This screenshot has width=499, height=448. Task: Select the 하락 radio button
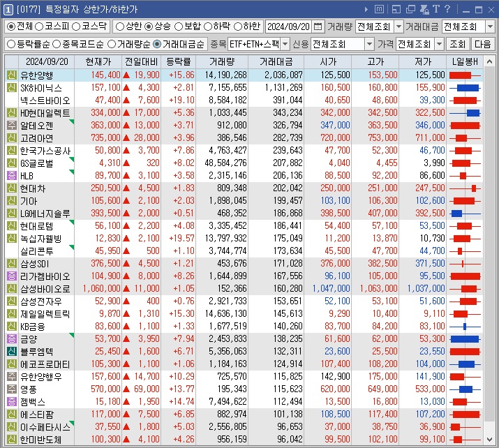coord(208,27)
